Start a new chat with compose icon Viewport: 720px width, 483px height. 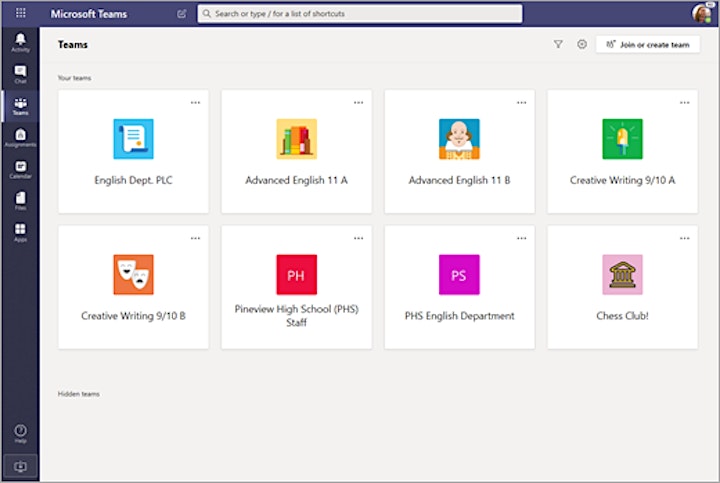tap(182, 14)
